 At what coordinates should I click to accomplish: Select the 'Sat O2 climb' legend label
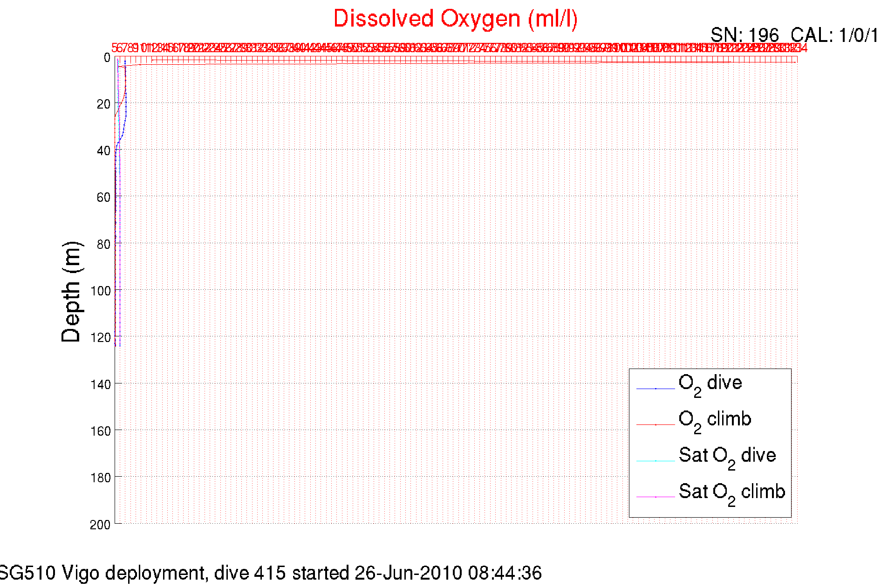tap(731, 492)
